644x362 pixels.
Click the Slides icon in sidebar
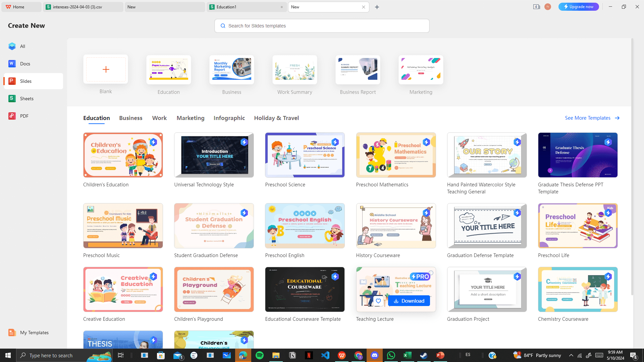pyautogui.click(x=12, y=81)
